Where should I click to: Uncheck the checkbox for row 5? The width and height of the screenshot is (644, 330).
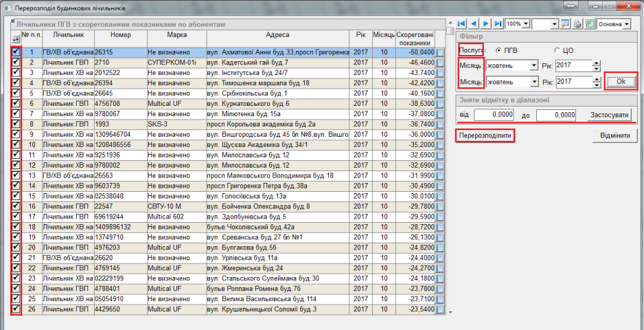(16, 93)
